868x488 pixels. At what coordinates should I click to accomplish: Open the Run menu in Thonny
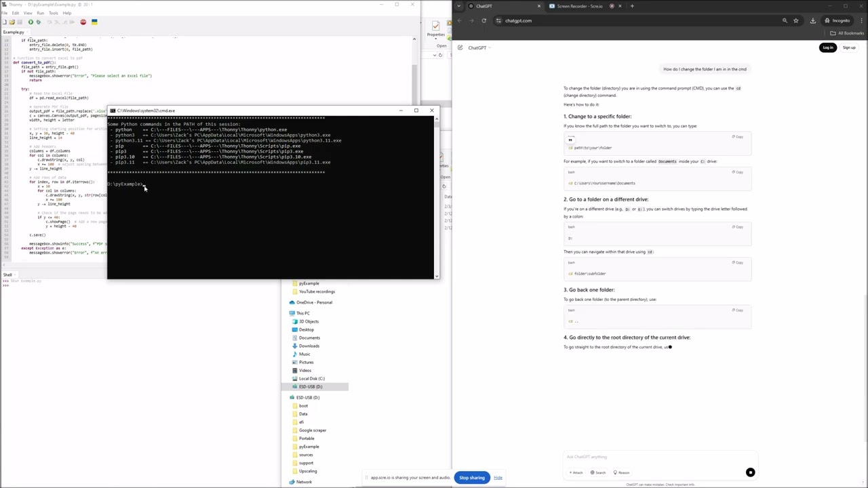[x=41, y=13]
